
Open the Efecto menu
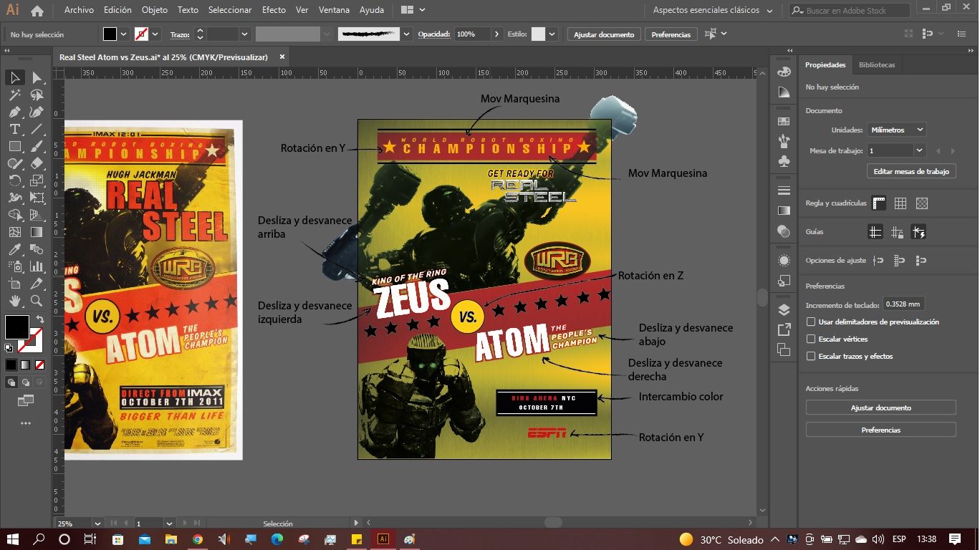pos(274,11)
